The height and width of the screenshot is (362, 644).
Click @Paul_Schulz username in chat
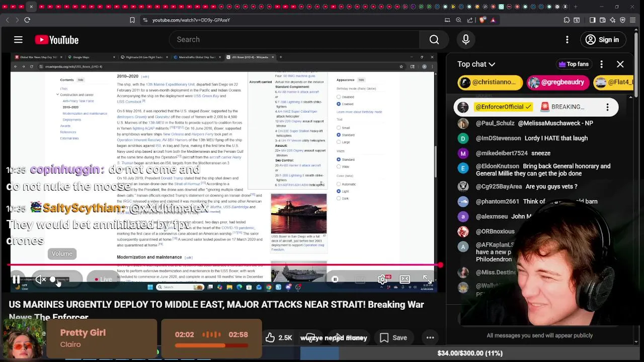tap(495, 123)
